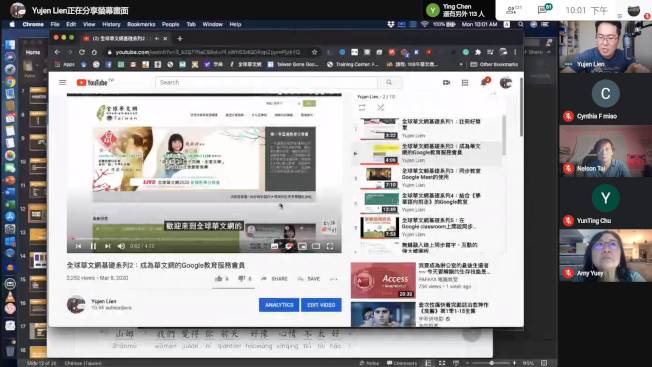This screenshot has width=652, height=367.
Task: Switch player to theater mode
Action: coord(316,246)
